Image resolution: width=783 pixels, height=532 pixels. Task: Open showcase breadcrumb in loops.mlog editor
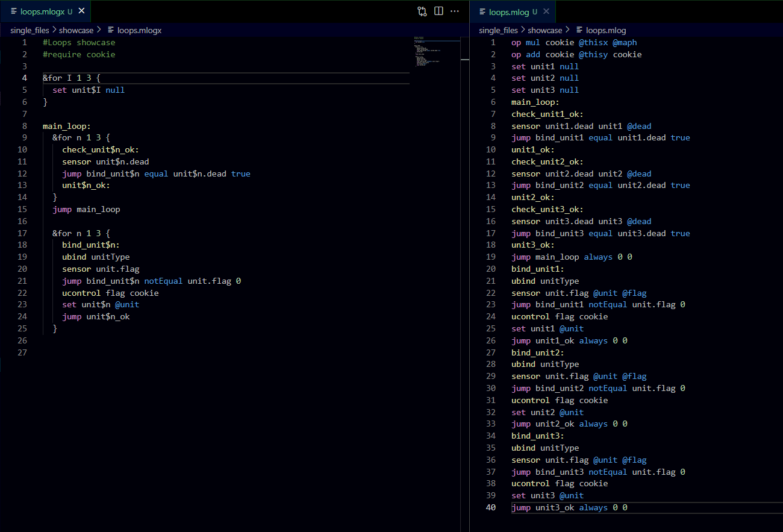click(545, 30)
